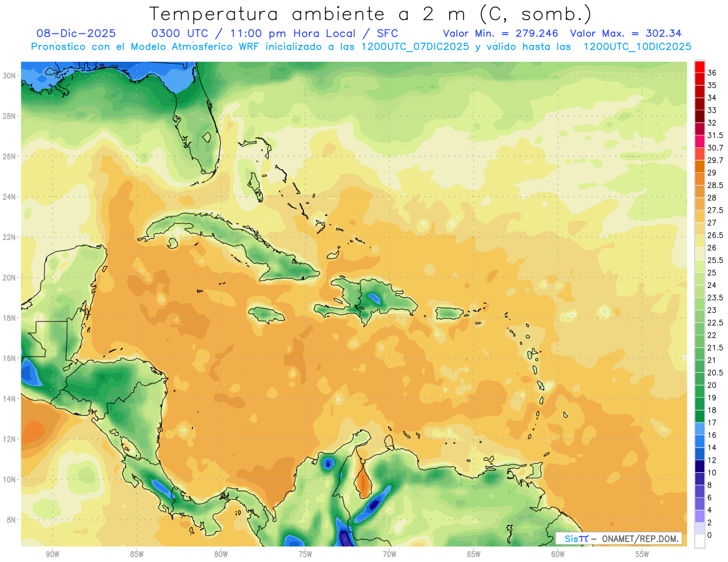Click the '14' legend value
The image size is (728, 562).
[x=712, y=447]
